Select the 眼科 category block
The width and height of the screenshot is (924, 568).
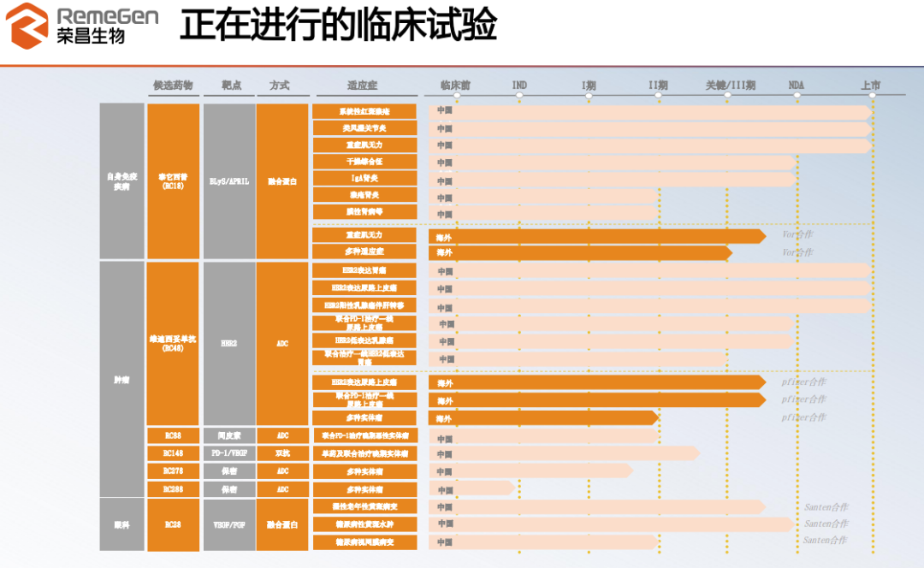coord(122,525)
